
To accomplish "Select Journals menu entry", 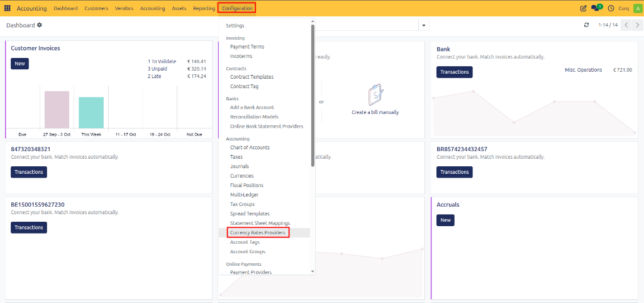I will coord(240,166).
